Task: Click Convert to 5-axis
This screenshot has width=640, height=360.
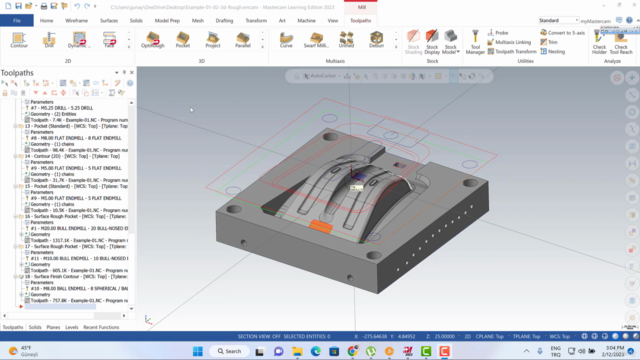Action: (x=562, y=33)
